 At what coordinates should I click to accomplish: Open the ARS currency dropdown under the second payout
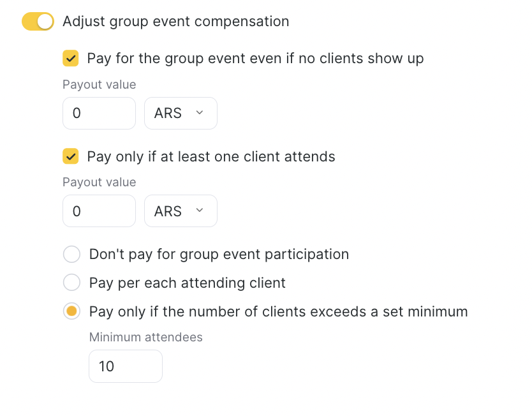point(180,211)
